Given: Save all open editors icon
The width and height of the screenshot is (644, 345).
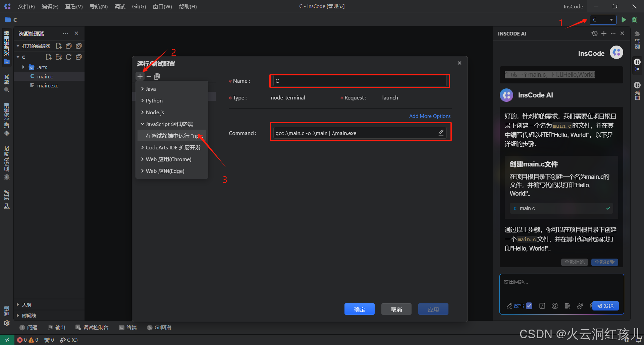Looking at the screenshot, I should [x=69, y=46].
